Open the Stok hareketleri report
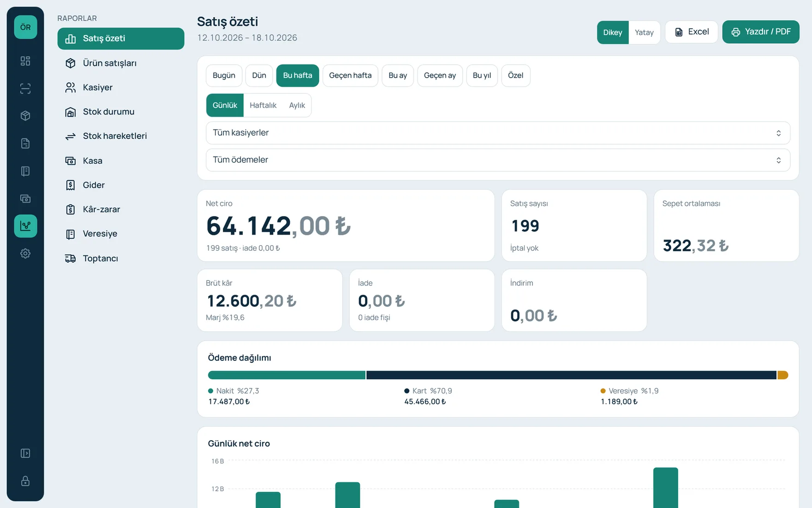The height and width of the screenshot is (508, 812). coord(121,136)
